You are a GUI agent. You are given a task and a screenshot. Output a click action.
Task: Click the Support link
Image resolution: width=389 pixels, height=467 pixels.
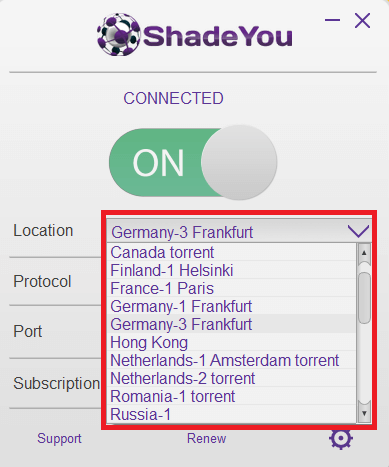click(x=59, y=439)
